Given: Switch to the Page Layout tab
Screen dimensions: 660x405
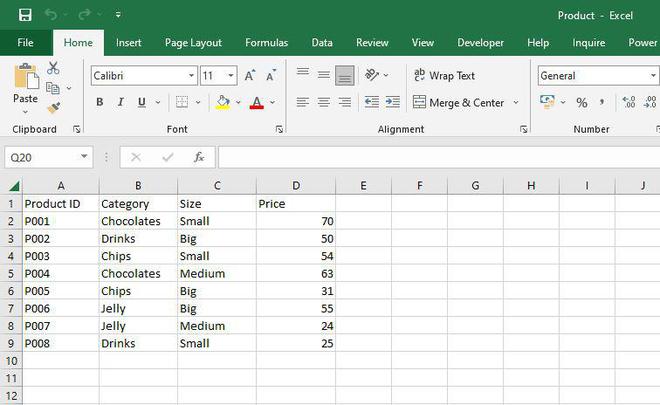Looking at the screenshot, I should pyautogui.click(x=193, y=43).
